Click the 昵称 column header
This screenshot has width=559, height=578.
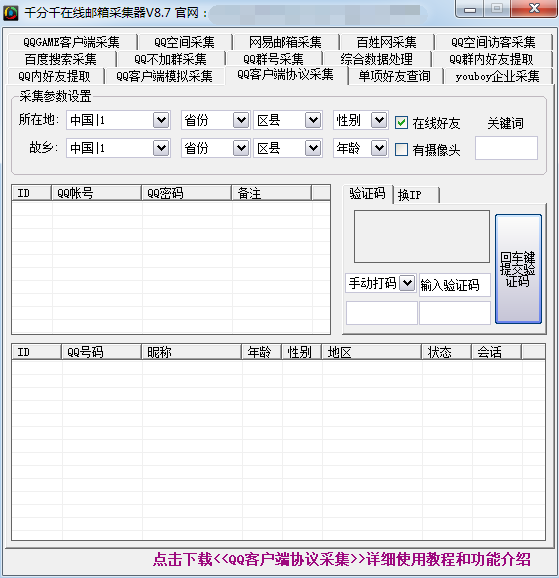(x=192, y=352)
